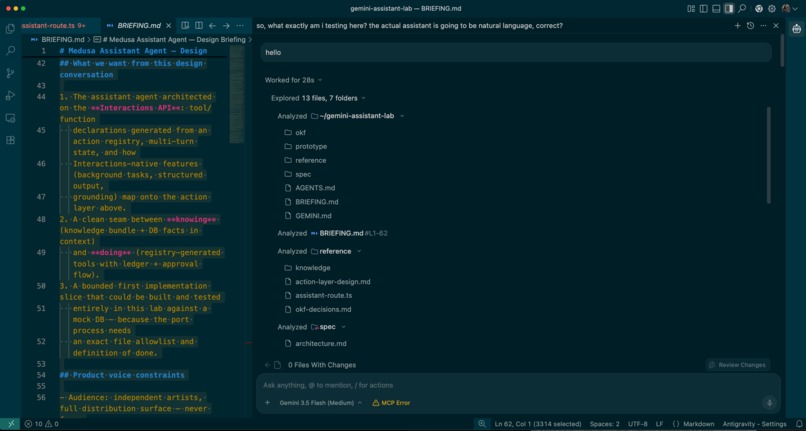This screenshot has width=806, height=431.
Task: Open editor more actions menu
Action: pos(240,25)
